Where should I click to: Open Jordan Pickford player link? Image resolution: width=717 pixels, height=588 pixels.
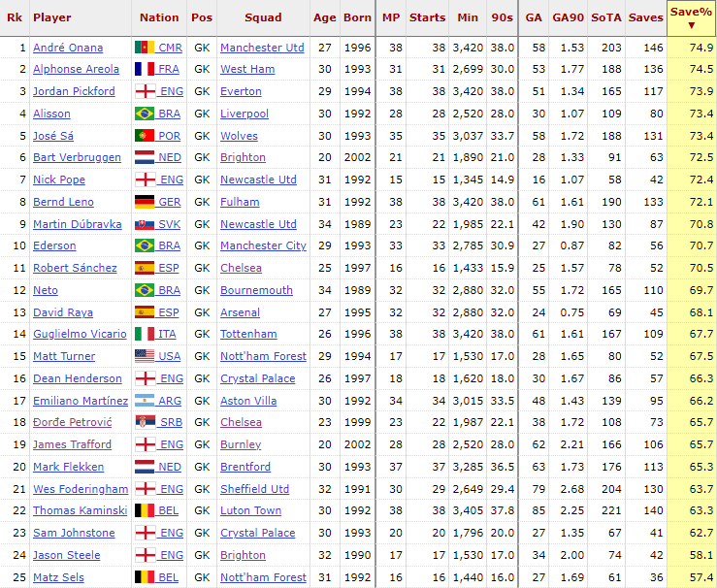point(74,91)
